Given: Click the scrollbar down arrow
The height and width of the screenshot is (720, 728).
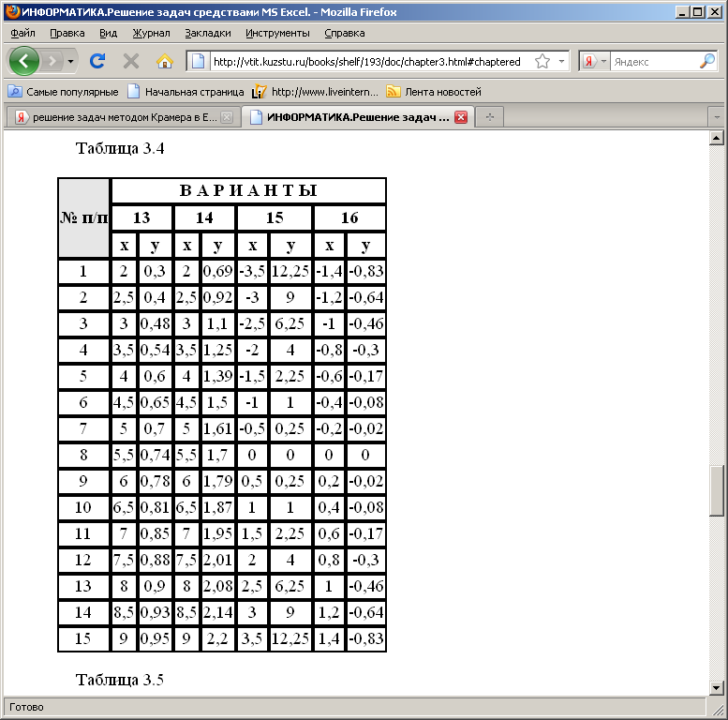Looking at the screenshot, I should pyautogui.click(x=717, y=687).
